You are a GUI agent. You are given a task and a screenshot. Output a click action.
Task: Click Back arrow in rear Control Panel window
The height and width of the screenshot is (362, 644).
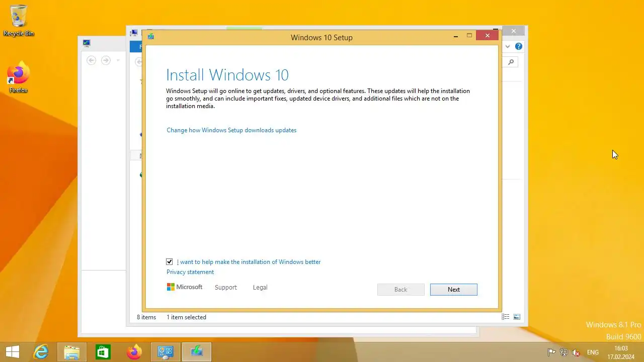[x=91, y=60]
